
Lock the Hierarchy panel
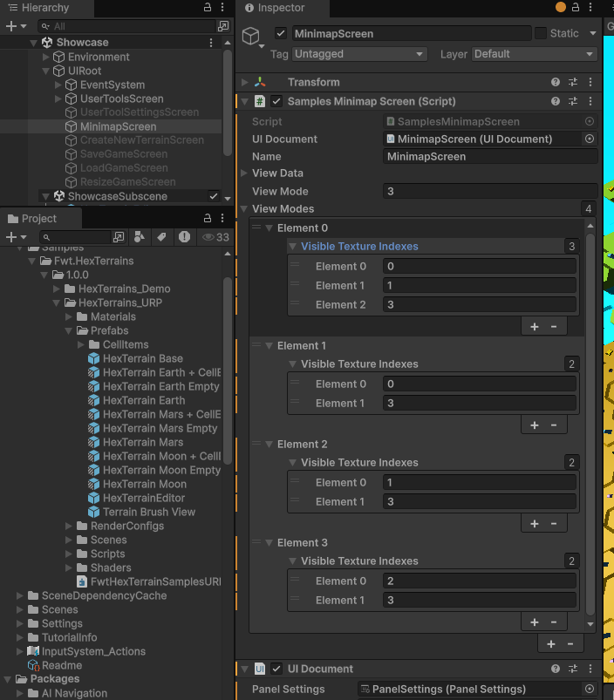(x=208, y=7)
